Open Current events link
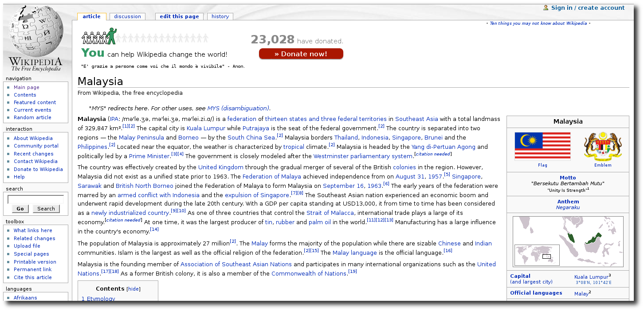Viewport: 644px width, 311px height. click(x=32, y=110)
